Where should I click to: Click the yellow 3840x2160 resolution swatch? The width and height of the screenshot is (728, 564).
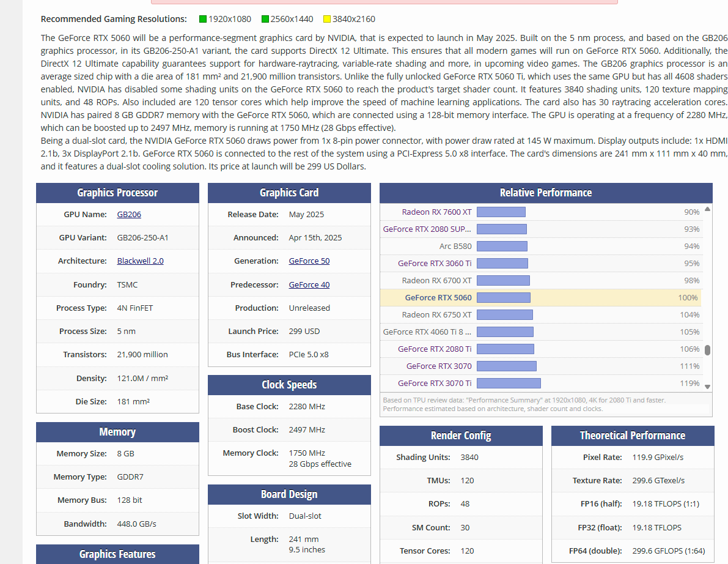(x=327, y=19)
